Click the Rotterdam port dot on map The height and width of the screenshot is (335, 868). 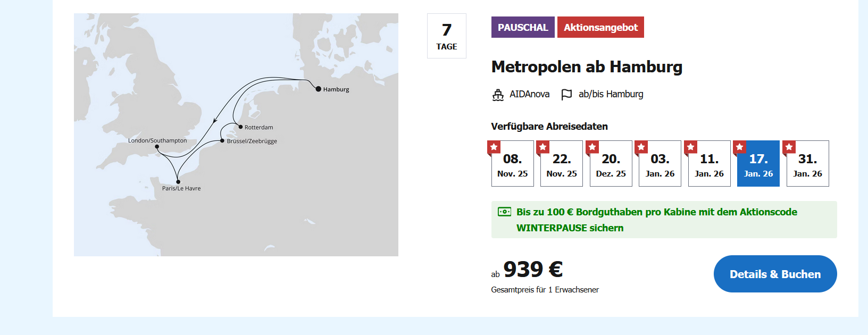pyautogui.click(x=240, y=127)
